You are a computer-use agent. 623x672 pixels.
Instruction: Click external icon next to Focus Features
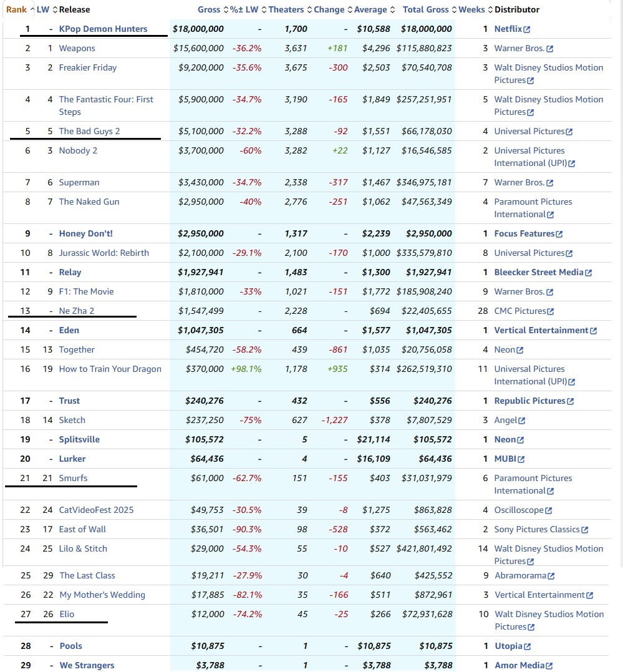tap(559, 234)
